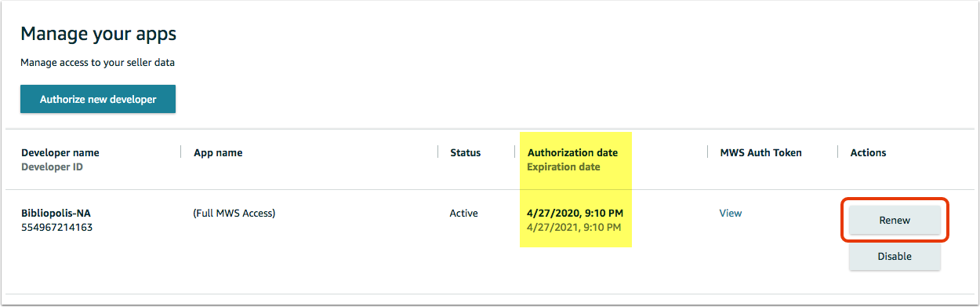Click the Active status text

[463, 213]
